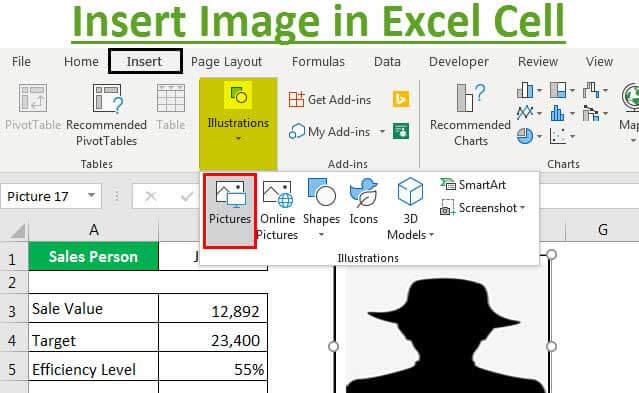The image size is (639, 393).
Task: Open the Page Layout tab
Action: tap(226, 62)
